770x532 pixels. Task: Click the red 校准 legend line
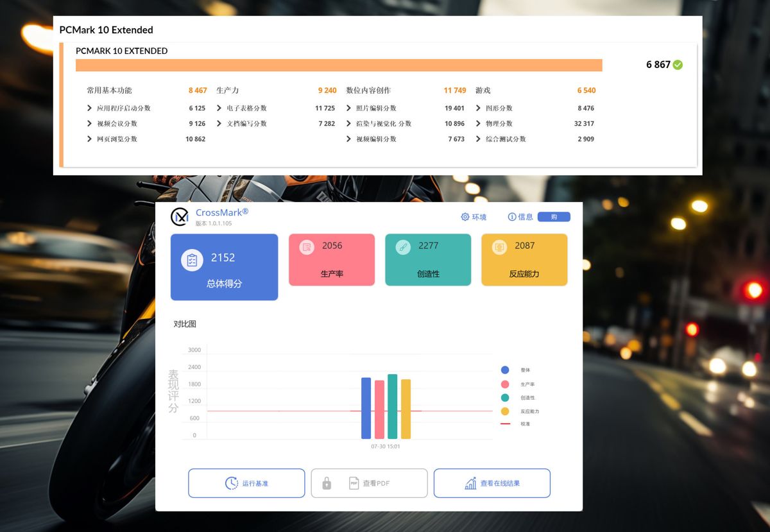(505, 424)
